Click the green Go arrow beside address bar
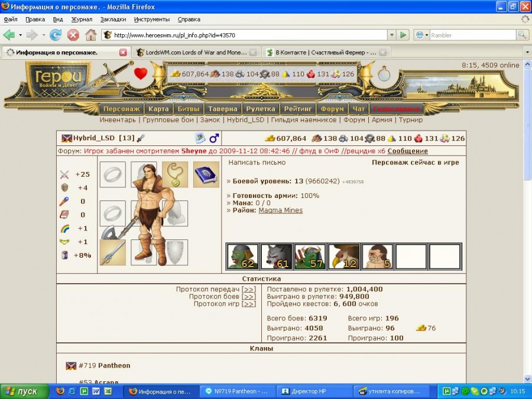Screen dimensions: 532x399 tap(403, 35)
